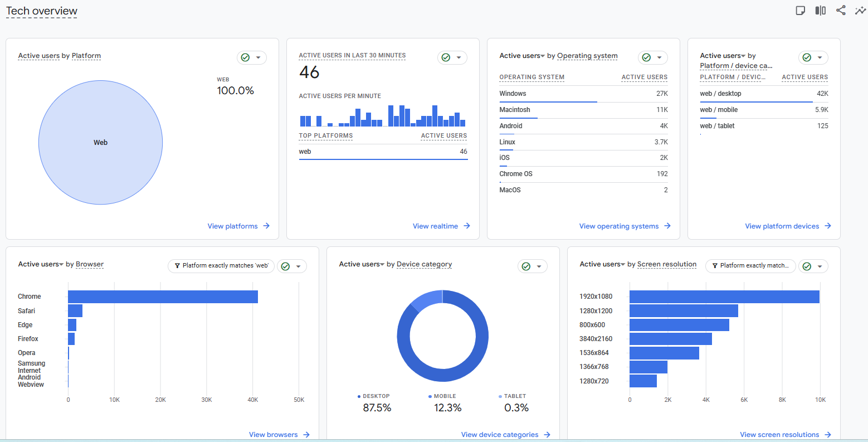The width and height of the screenshot is (868, 442).
Task: Click the note-shaped annotations icon
Action: pyautogui.click(x=800, y=11)
